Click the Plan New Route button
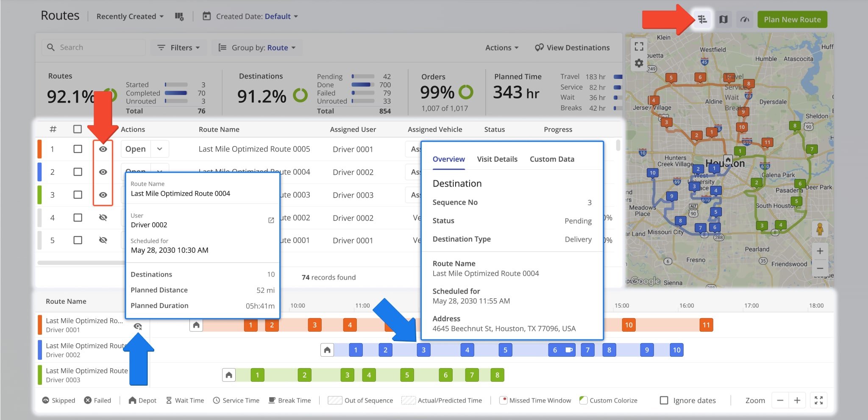Screen dimensions: 868x420 [x=792, y=19]
